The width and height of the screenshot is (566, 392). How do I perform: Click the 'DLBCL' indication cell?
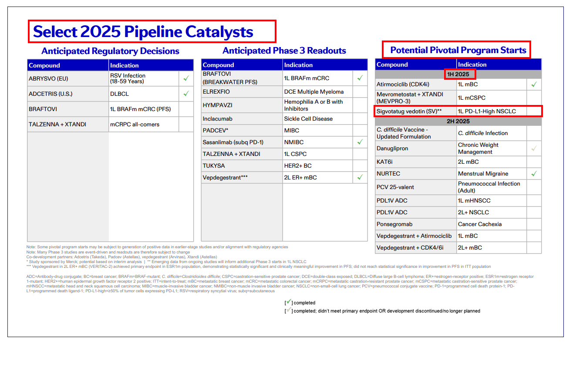point(144,94)
